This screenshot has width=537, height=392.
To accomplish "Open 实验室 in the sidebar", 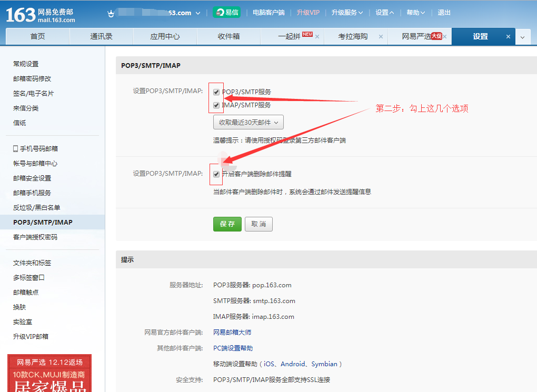I will pos(23,322).
